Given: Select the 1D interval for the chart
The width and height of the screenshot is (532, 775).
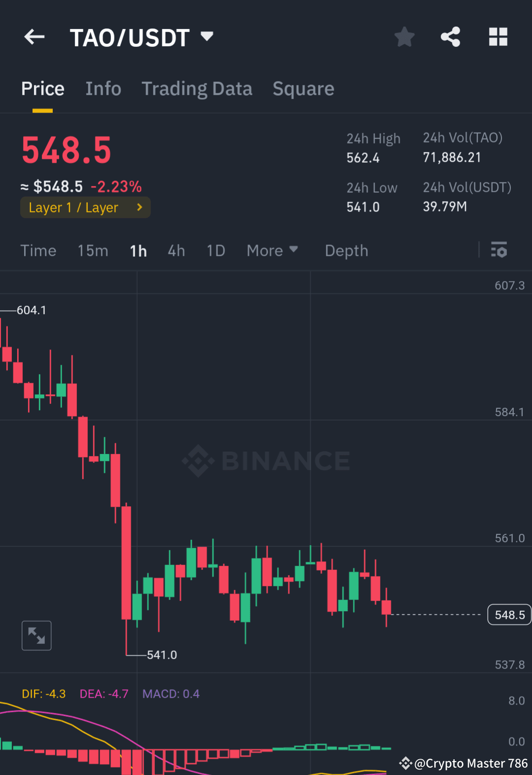Looking at the screenshot, I should click(x=215, y=250).
